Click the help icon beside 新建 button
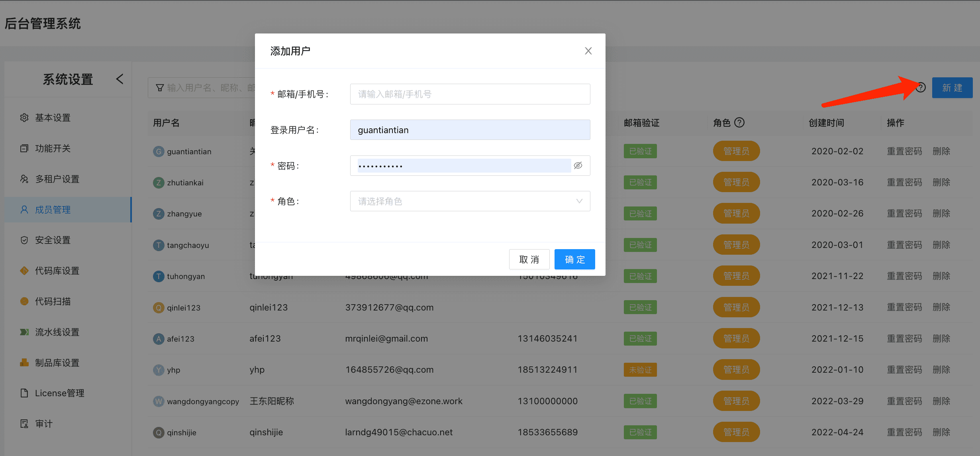 tap(921, 87)
